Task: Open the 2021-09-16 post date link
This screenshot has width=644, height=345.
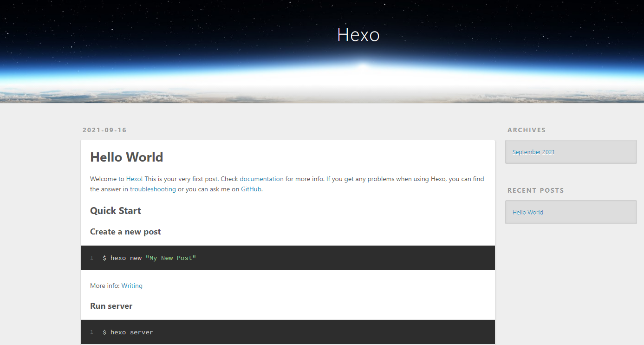Action: 104,130
